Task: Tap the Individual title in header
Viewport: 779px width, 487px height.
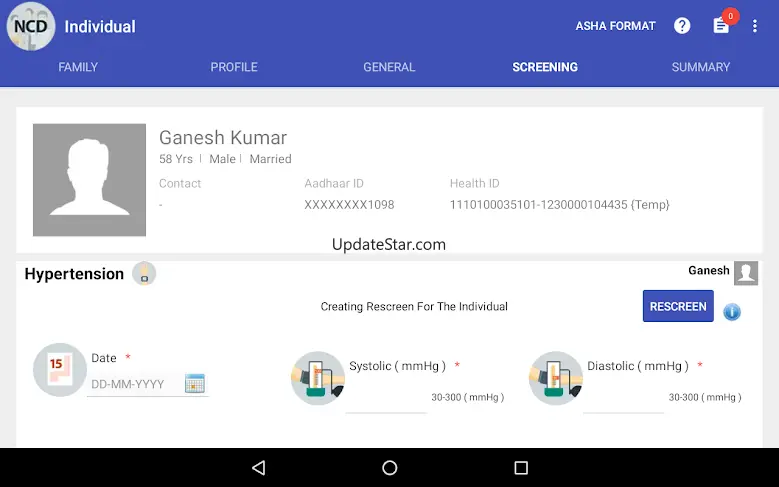Action: point(100,26)
